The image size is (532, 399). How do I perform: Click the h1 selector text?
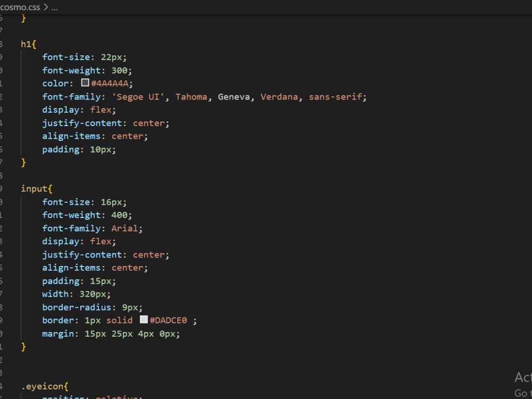click(x=26, y=44)
